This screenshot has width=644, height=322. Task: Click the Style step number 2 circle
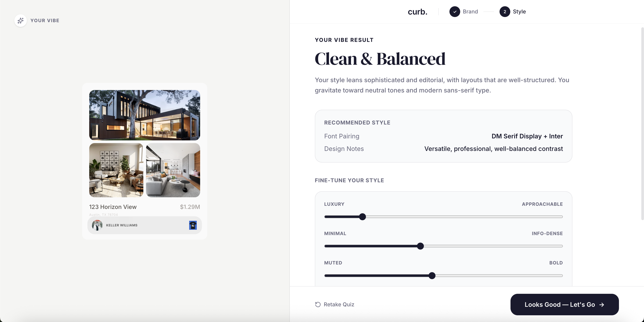click(x=504, y=12)
